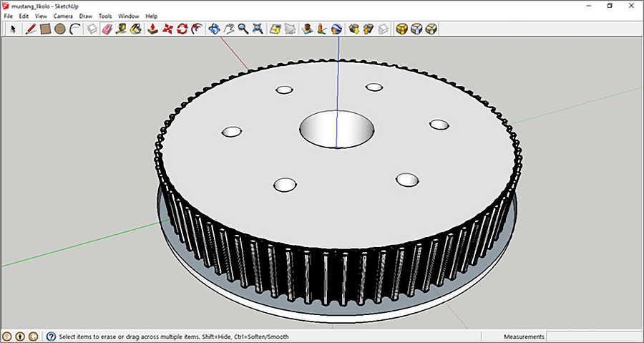This screenshot has height=343, width=644.
Task: Click the Instructor help icon in status bar
Action: point(52,337)
